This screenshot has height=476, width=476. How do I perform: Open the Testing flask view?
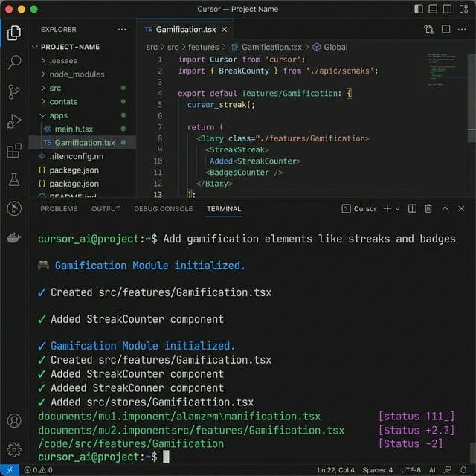(14, 179)
